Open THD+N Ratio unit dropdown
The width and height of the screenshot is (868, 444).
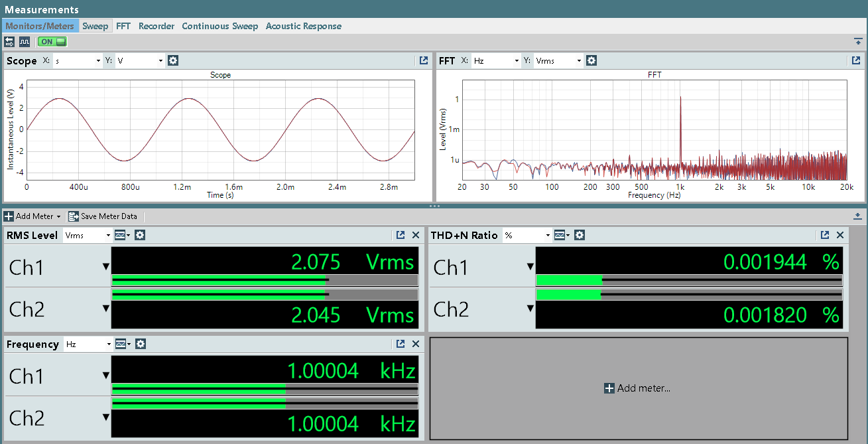(527, 235)
